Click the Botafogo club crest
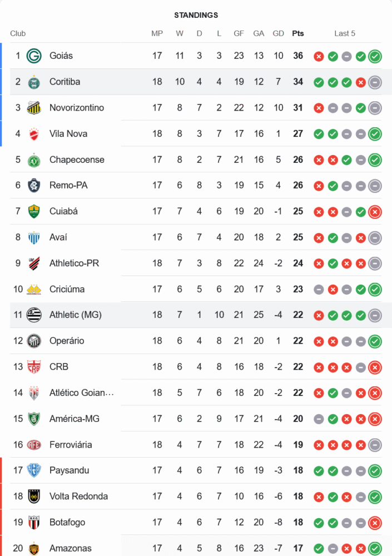Image resolution: width=392 pixels, height=556 pixels. [x=34, y=523]
